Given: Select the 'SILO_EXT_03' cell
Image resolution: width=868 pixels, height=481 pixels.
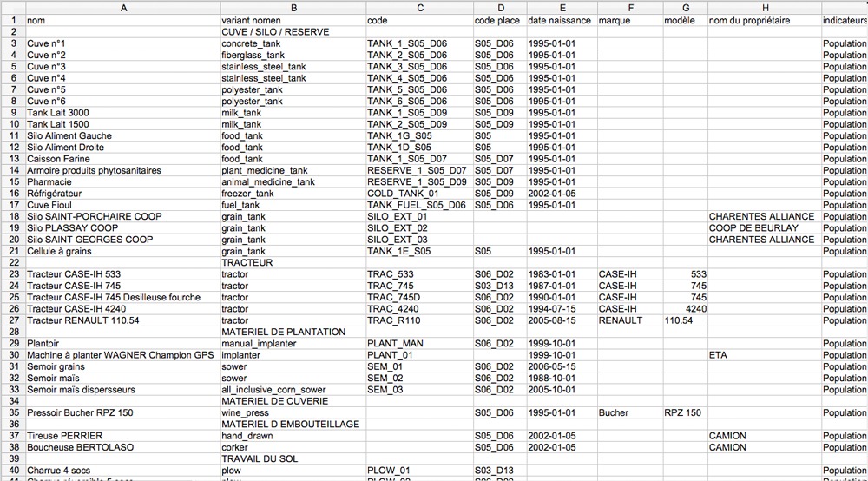Looking at the screenshot, I should click(x=419, y=240).
